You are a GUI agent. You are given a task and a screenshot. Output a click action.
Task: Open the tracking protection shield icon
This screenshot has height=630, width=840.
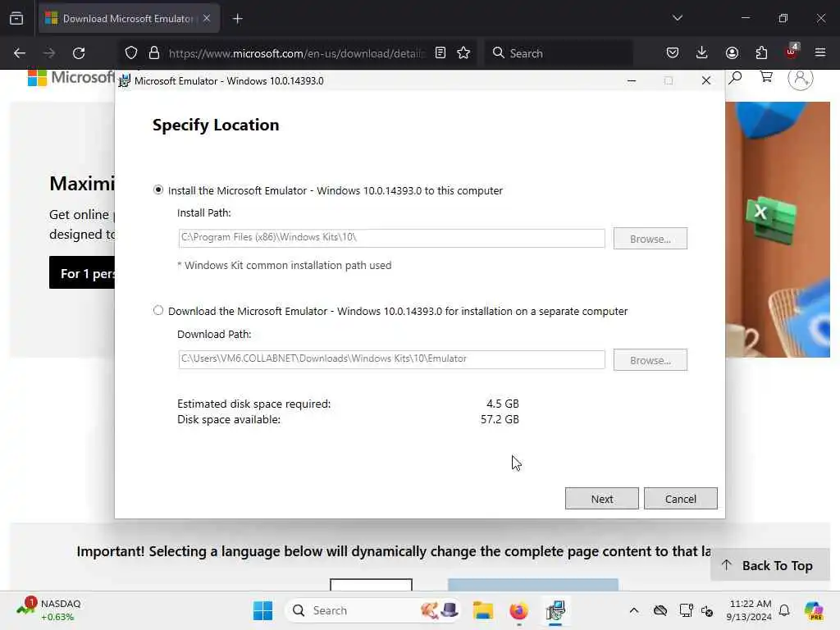point(131,52)
